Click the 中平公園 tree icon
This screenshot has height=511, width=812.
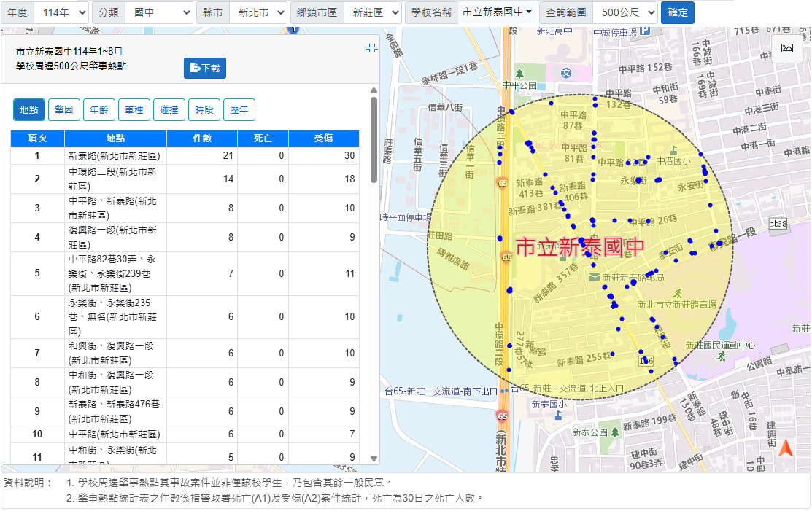tap(519, 74)
